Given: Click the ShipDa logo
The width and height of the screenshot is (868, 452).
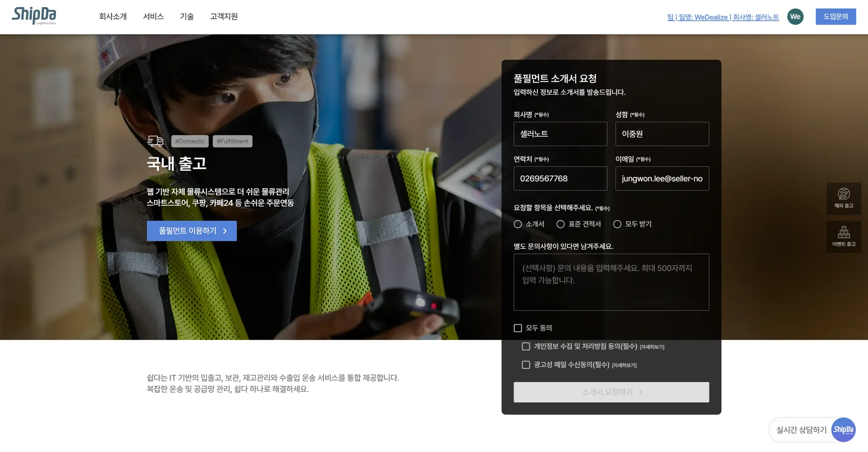Looking at the screenshot, I should pos(34,16).
